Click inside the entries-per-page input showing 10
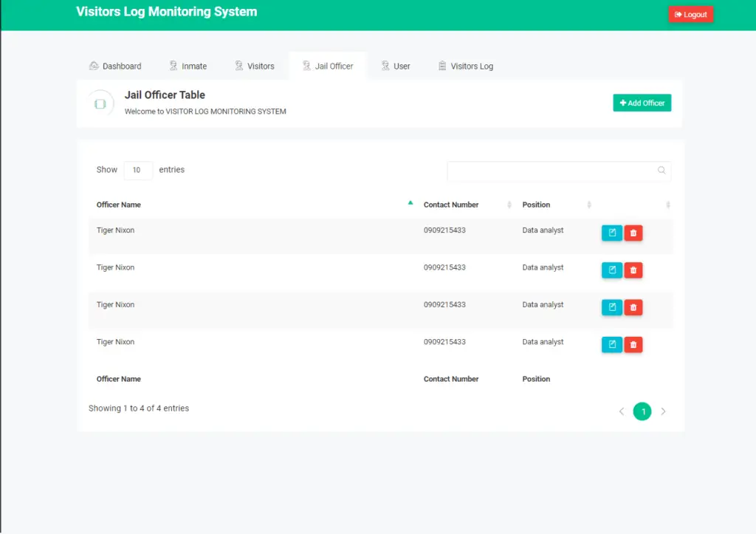 (x=138, y=170)
